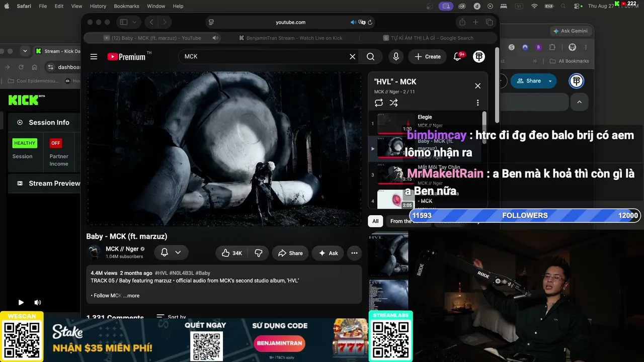Open the tab list dropdown in Kick window

coord(25,51)
